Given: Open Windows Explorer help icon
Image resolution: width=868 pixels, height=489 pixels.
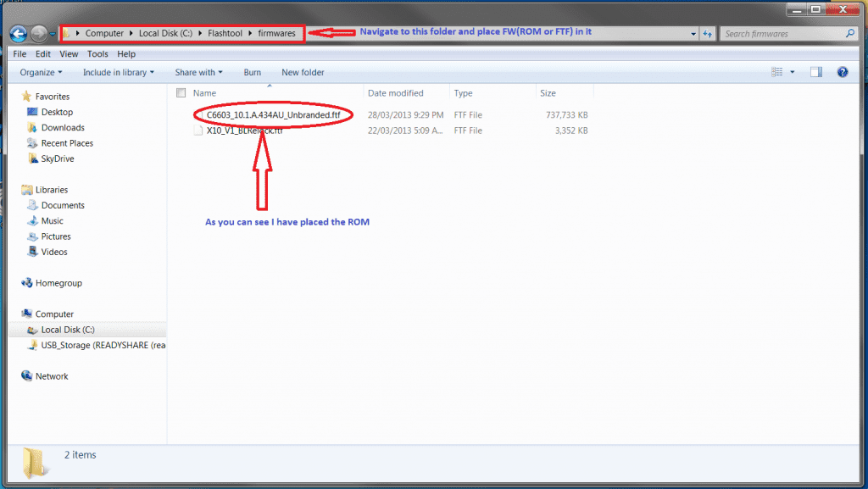Looking at the screenshot, I should tap(843, 72).
